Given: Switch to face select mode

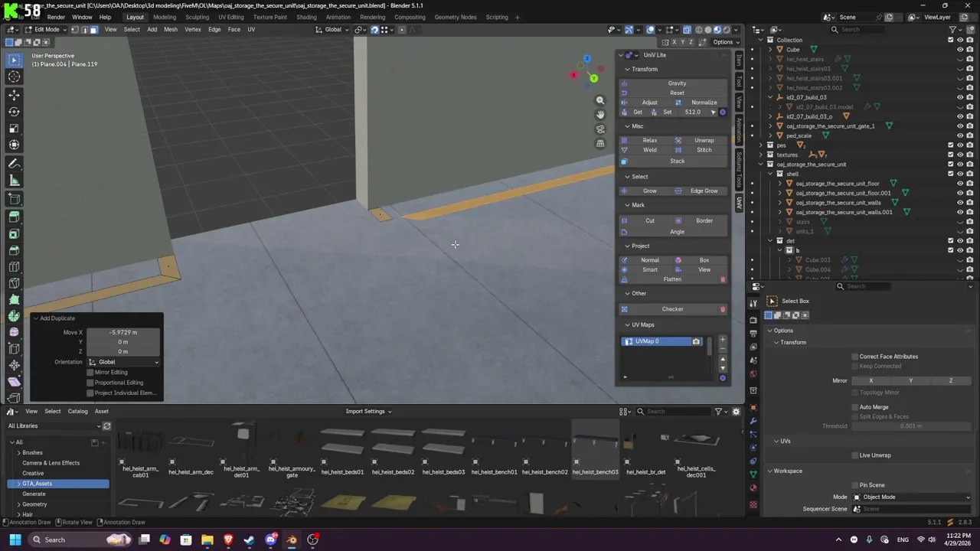Looking at the screenshot, I should click(93, 30).
